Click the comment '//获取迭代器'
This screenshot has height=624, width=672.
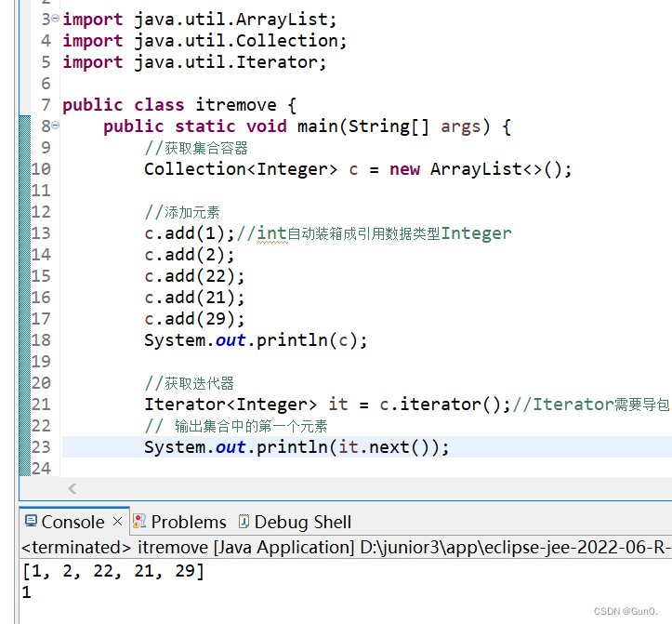(x=189, y=383)
